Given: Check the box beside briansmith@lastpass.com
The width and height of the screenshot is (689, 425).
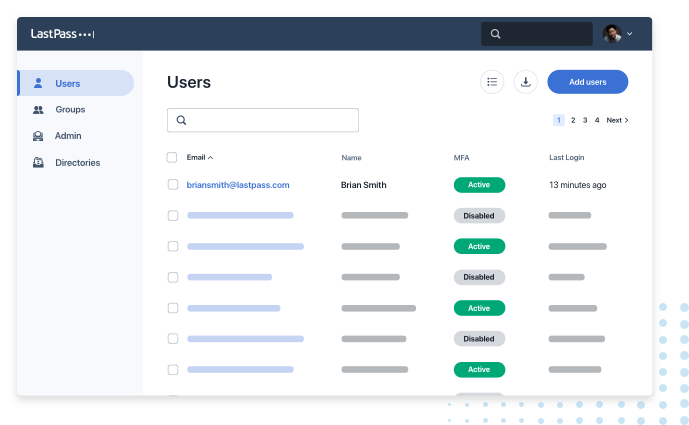Looking at the screenshot, I should [172, 185].
